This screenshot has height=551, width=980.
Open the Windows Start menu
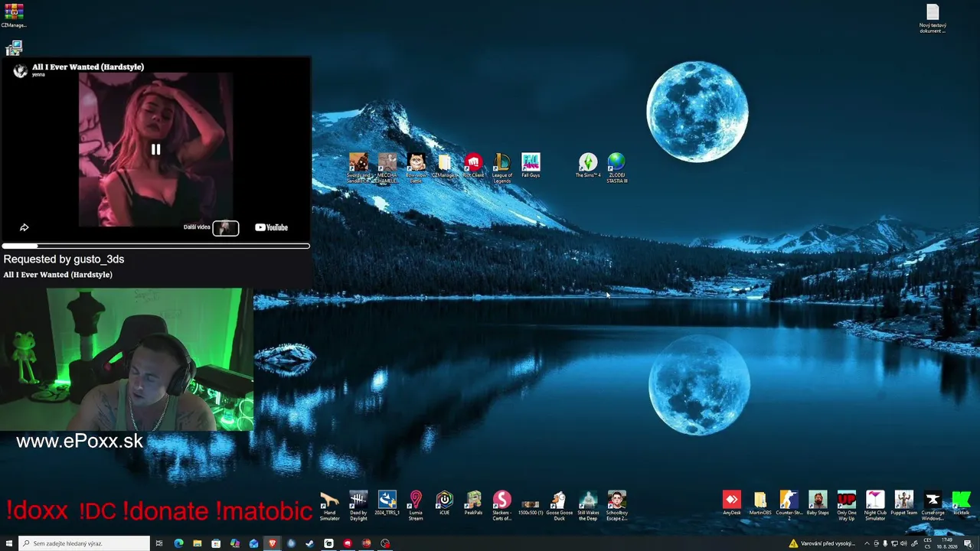click(x=9, y=543)
